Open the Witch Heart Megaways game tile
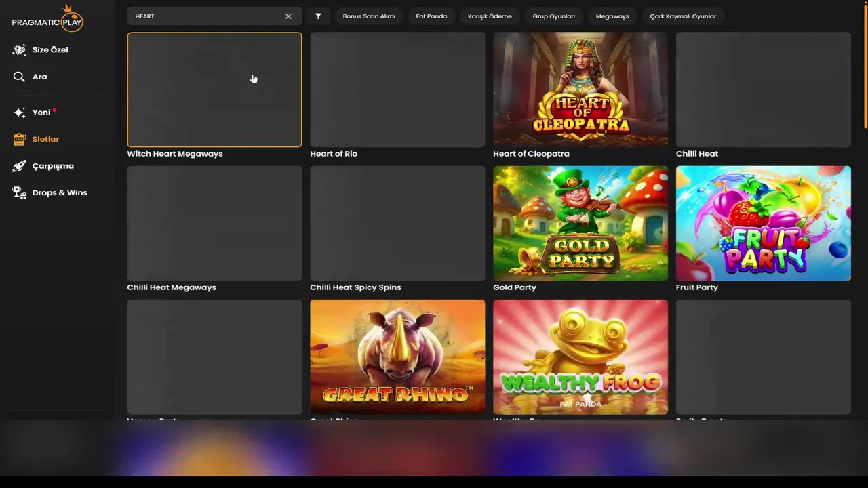 [214, 89]
